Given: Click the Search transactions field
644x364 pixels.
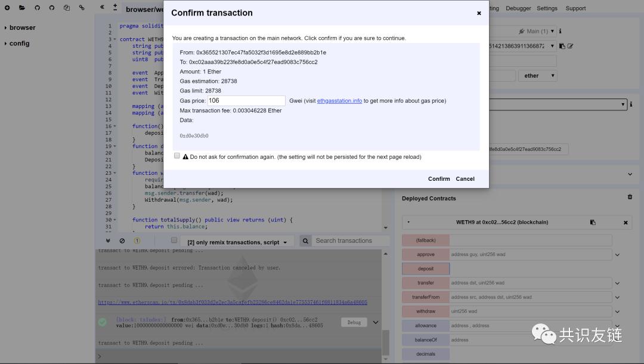Looking at the screenshot, I should (x=351, y=240).
